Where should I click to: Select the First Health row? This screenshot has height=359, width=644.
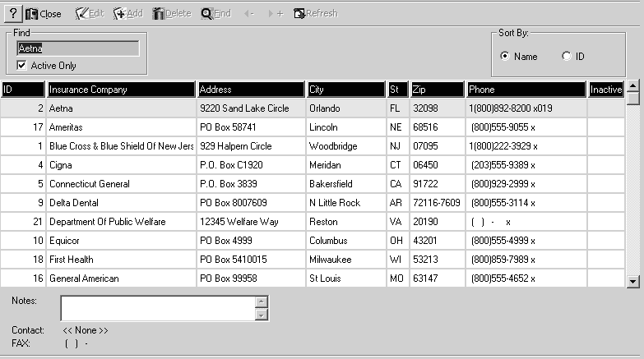pyautogui.click(x=313, y=260)
